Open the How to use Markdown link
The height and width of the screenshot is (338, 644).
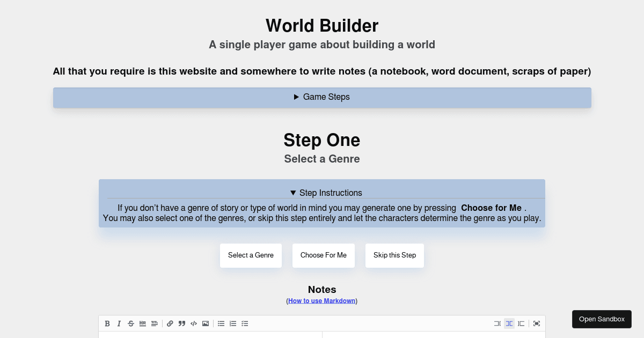(321, 300)
